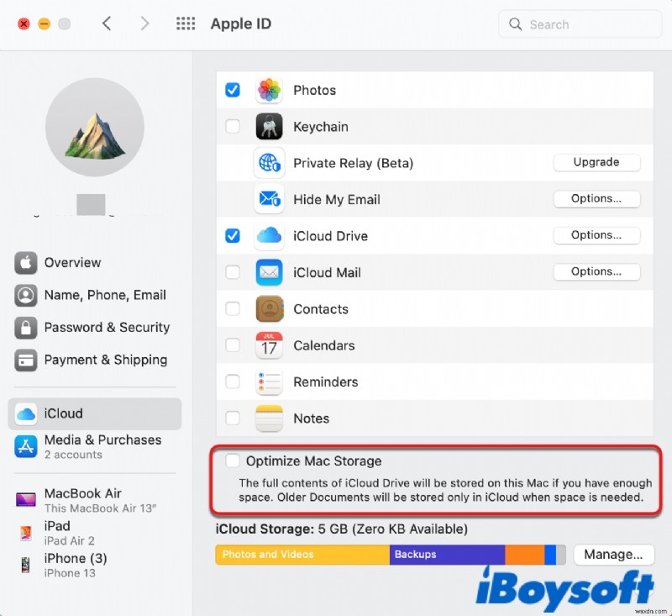Screen dimensions: 672x616
Task: Open the Contacts address book icon
Action: tap(269, 308)
